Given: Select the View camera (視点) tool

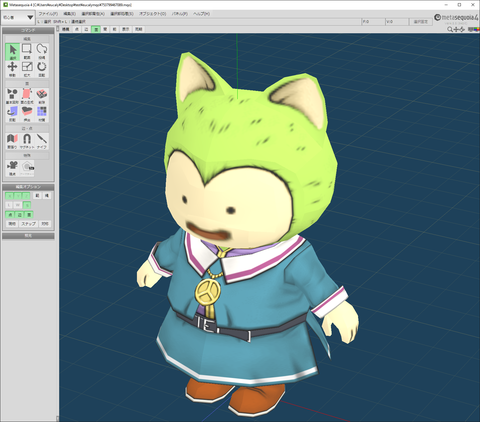Looking at the screenshot, I should 13,168.
